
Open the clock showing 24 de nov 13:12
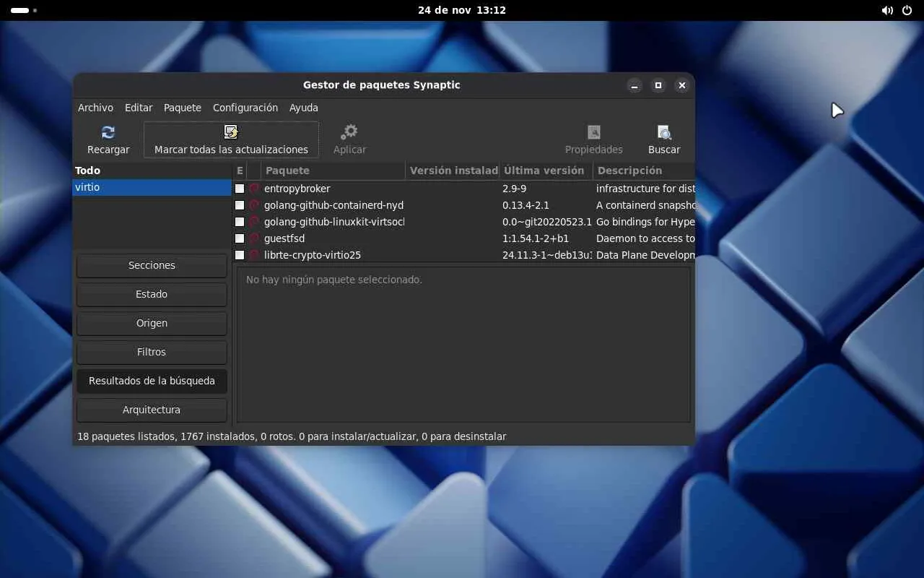point(462,11)
